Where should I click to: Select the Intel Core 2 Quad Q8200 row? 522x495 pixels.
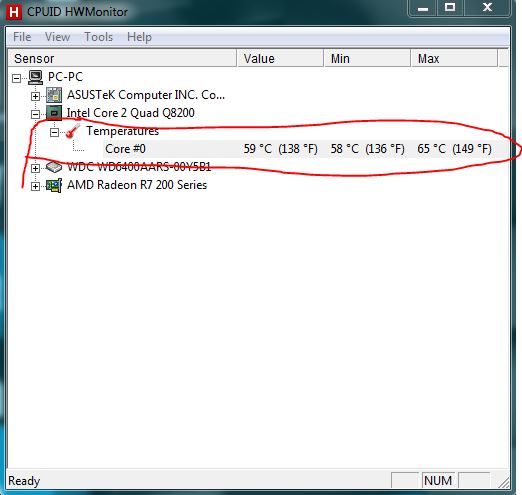click(131, 113)
